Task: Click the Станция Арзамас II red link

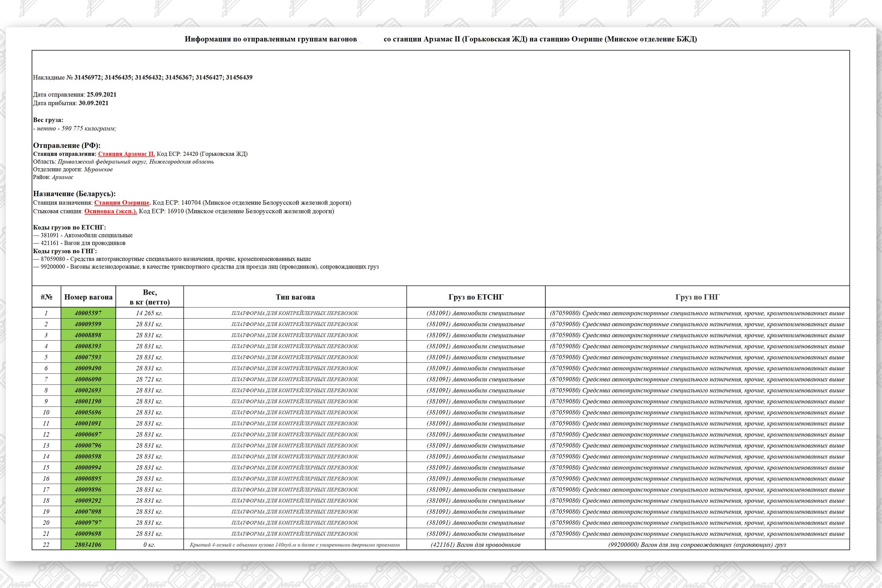Action: tap(126, 154)
